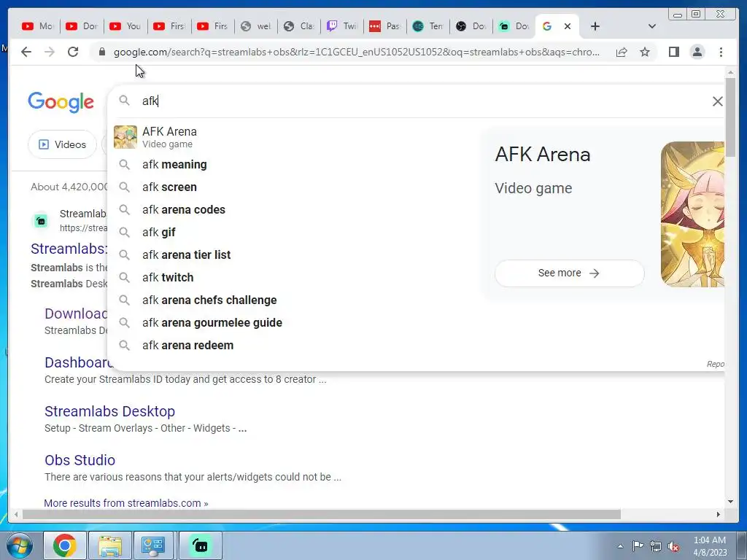747x560 pixels.
Task: Clear search text with X icon
Action: click(x=718, y=101)
